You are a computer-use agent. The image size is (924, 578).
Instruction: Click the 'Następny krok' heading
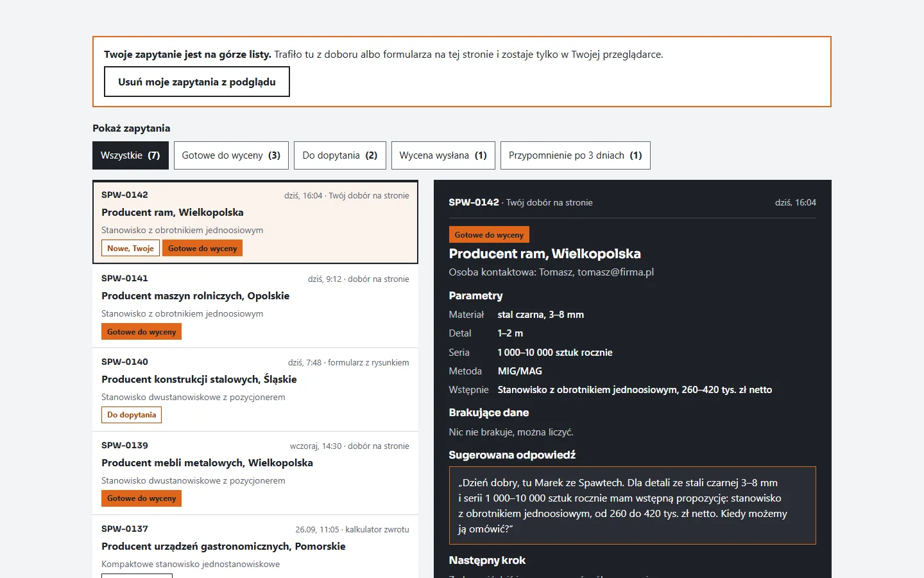pyautogui.click(x=487, y=560)
